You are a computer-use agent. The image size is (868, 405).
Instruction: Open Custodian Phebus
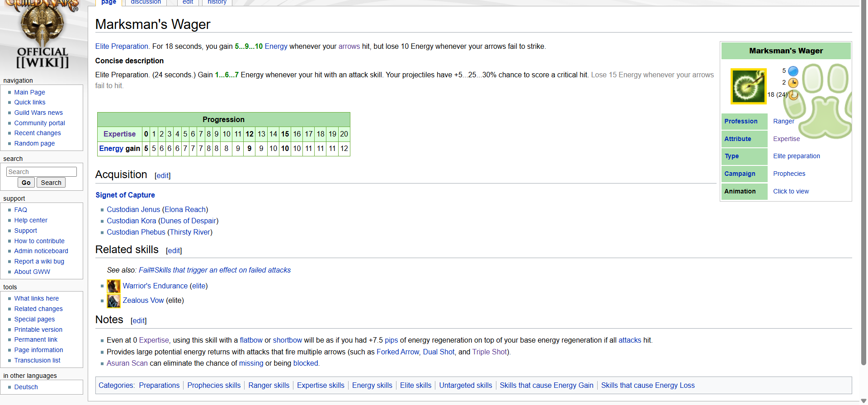coord(136,232)
